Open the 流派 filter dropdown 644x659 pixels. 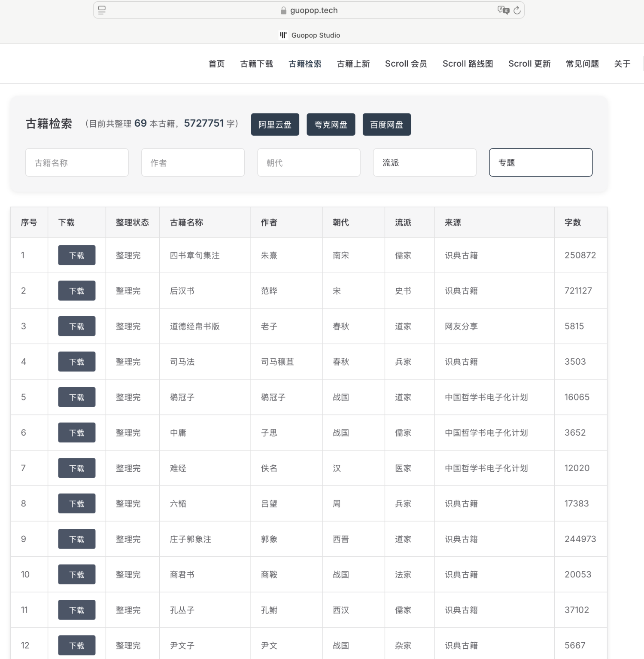point(424,163)
